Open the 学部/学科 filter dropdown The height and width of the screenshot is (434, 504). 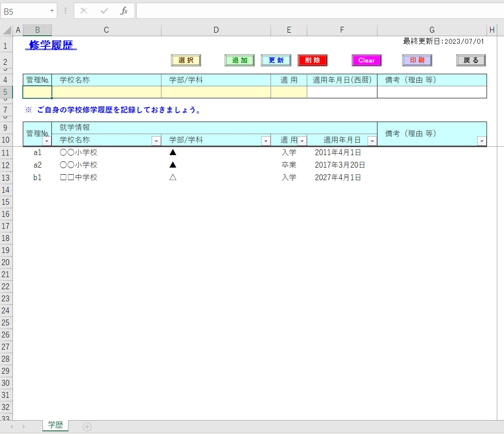click(x=266, y=141)
